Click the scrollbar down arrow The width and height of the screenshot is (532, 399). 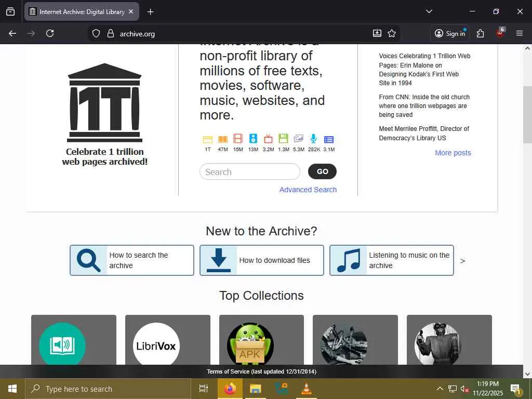527,374
